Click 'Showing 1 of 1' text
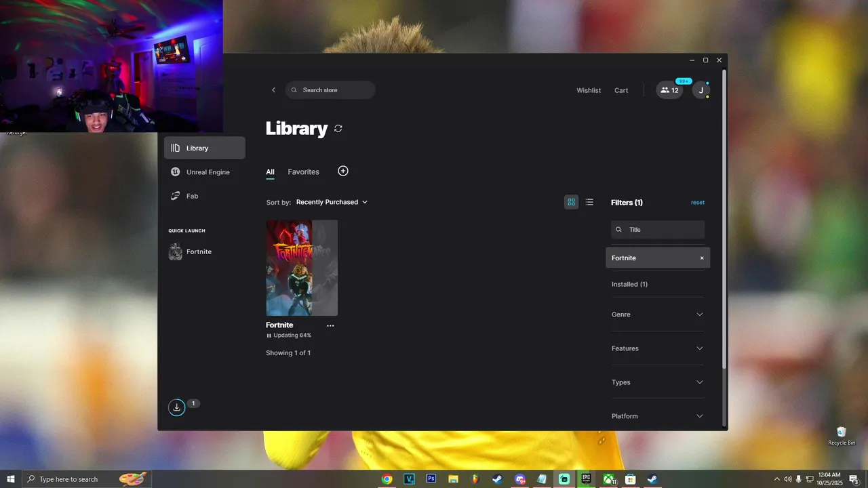 [x=288, y=353]
